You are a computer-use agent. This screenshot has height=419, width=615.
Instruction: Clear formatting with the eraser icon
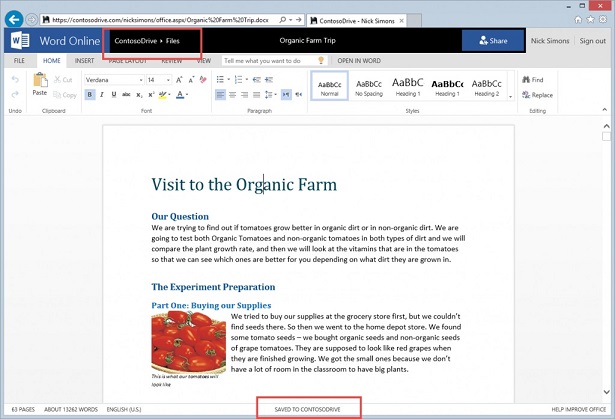click(203, 80)
